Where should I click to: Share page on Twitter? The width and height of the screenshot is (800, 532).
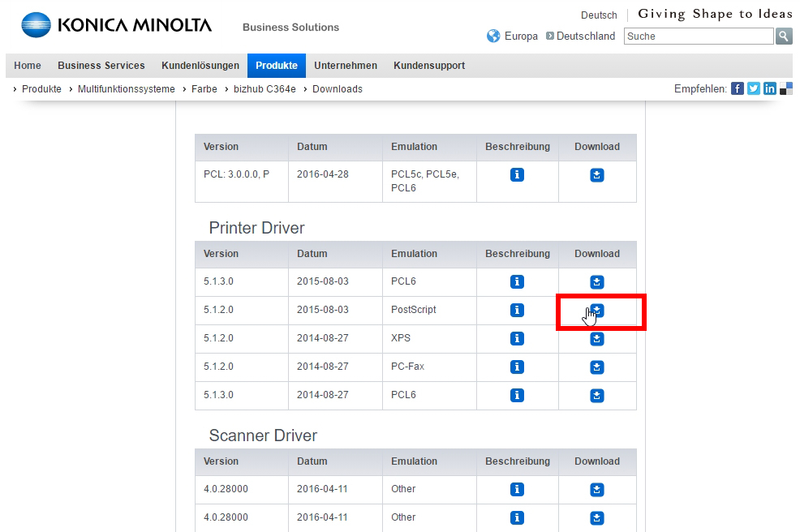pos(754,88)
